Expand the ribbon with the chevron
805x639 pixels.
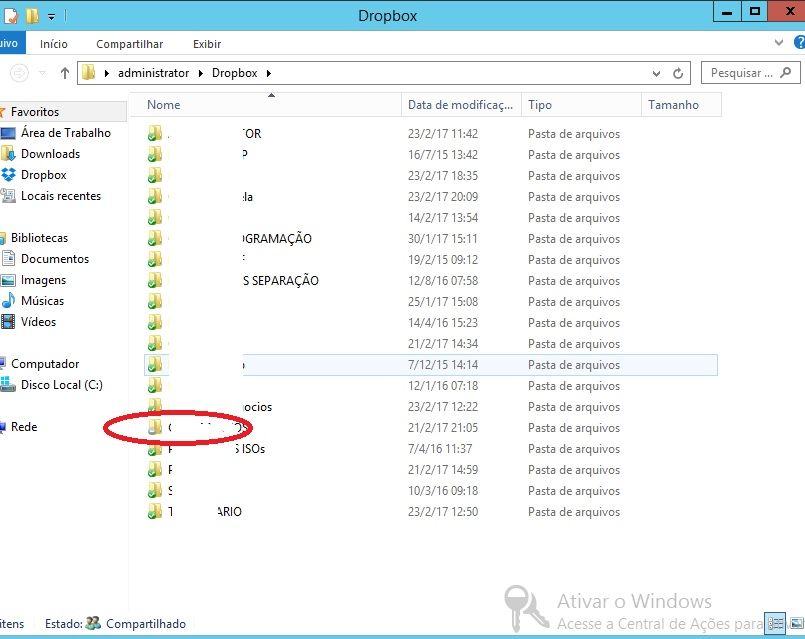tap(781, 44)
